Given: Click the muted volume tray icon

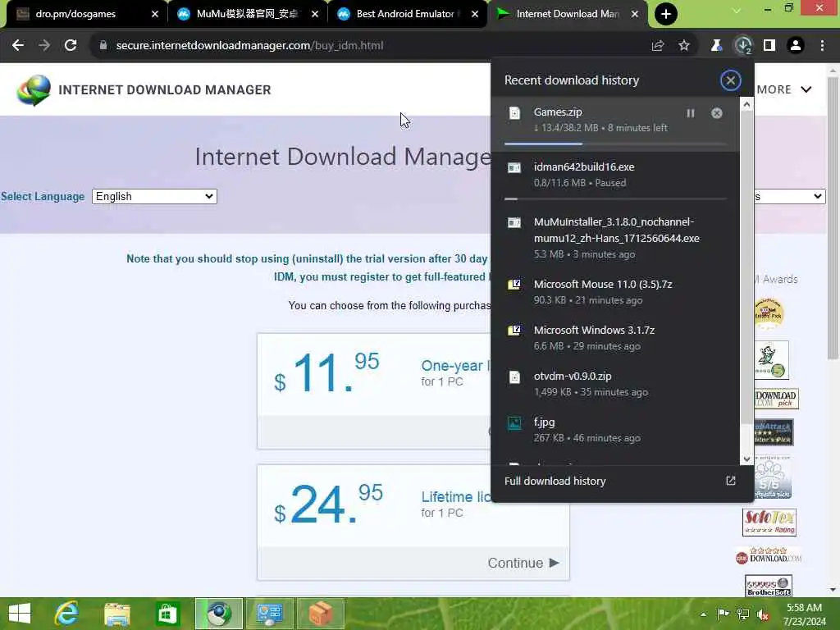Looking at the screenshot, I should [x=763, y=614].
